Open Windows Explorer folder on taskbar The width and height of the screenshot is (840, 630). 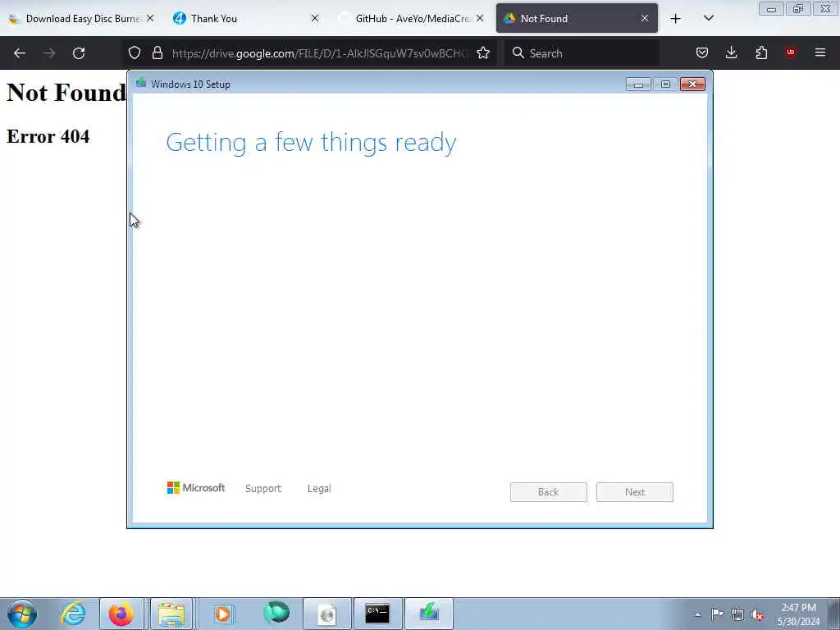click(x=171, y=614)
